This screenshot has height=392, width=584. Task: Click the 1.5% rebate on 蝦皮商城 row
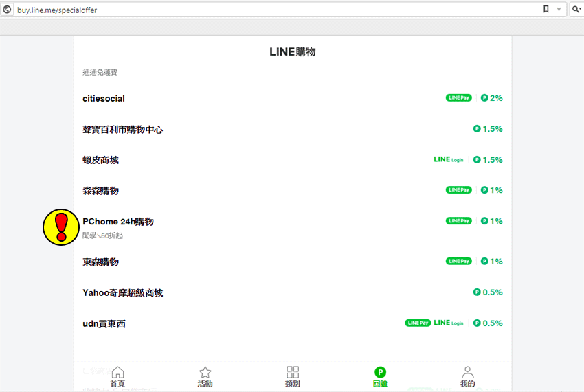[488, 160]
